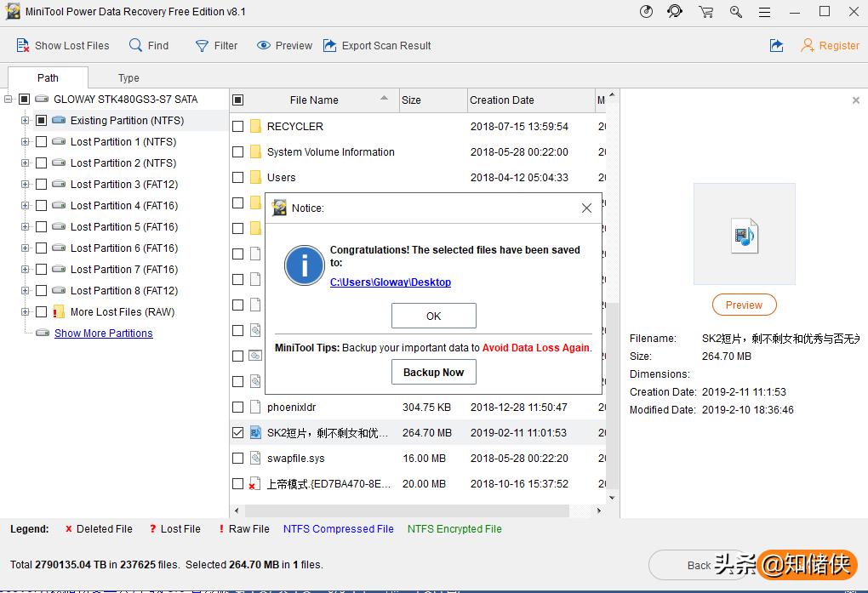Viewport: 868px width, 593px height.
Task: Click the shopping cart icon
Action: (705, 12)
